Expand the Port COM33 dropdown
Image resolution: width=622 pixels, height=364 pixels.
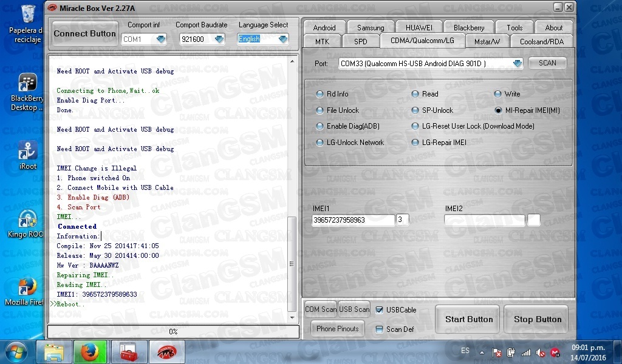[518, 63]
